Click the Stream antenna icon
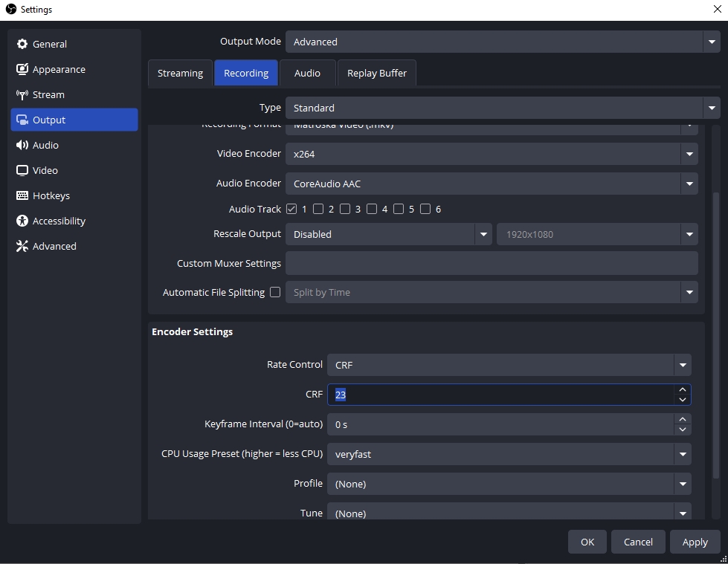The height and width of the screenshot is (564, 728). pyautogui.click(x=22, y=94)
